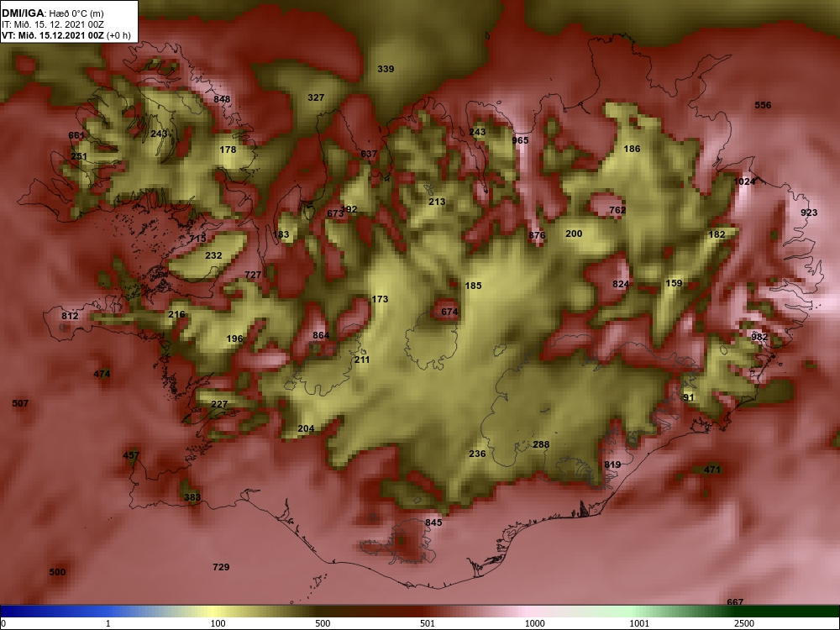Click the map value 383
Image resolution: width=840 pixels, height=630 pixels.
(192, 497)
